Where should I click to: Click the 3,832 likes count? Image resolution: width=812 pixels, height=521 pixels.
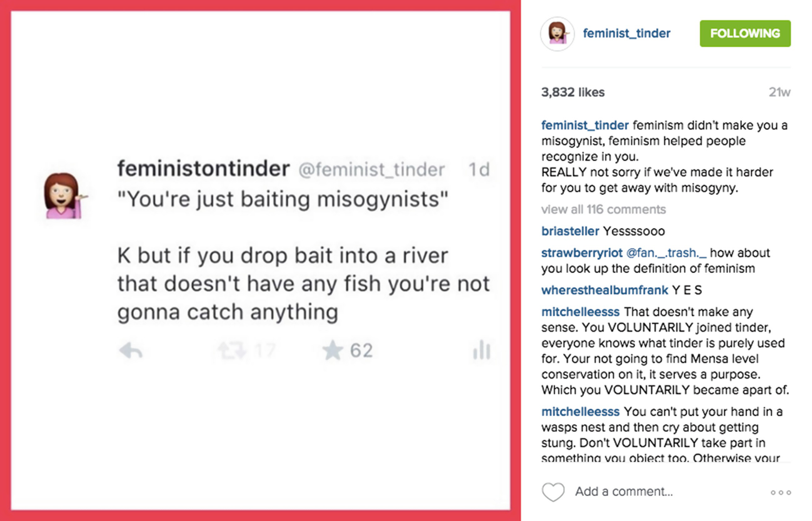[573, 92]
